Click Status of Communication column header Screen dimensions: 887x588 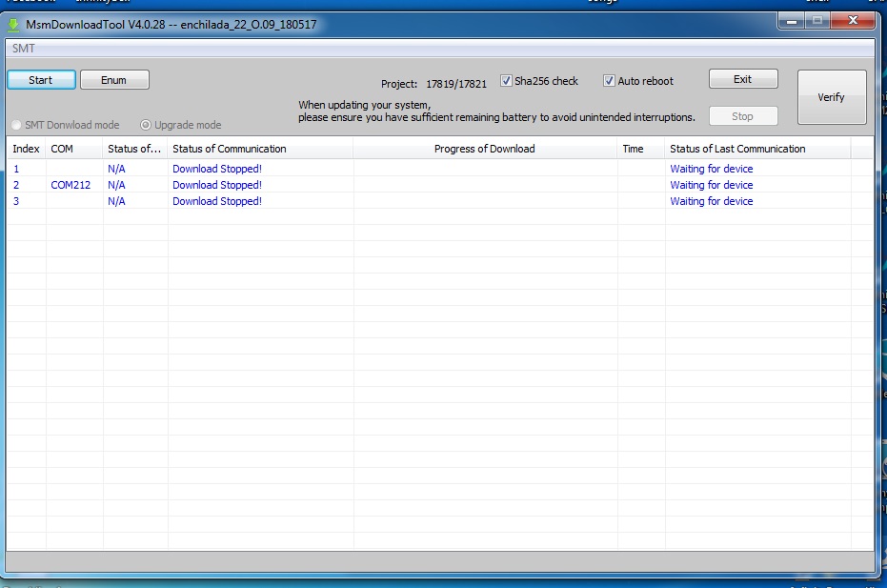(260, 149)
